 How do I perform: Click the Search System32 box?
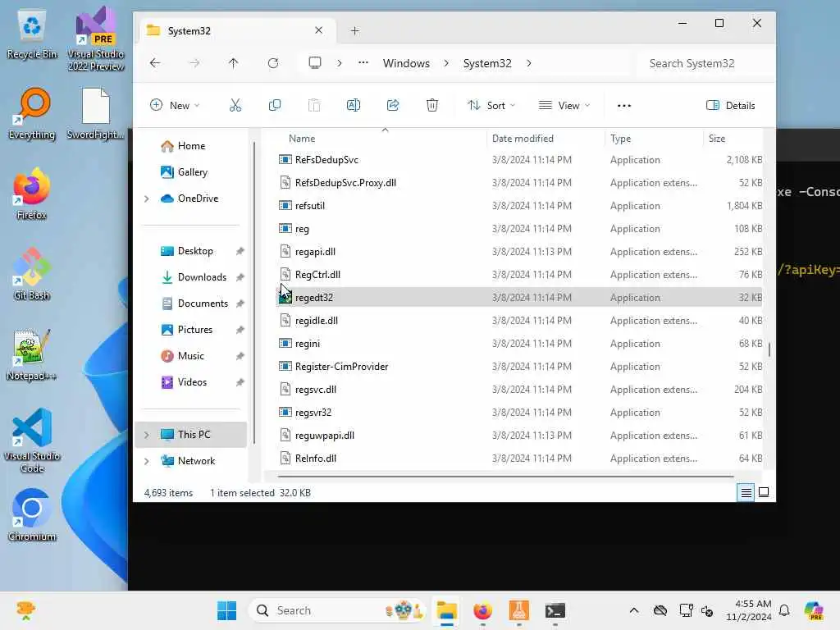pos(705,63)
